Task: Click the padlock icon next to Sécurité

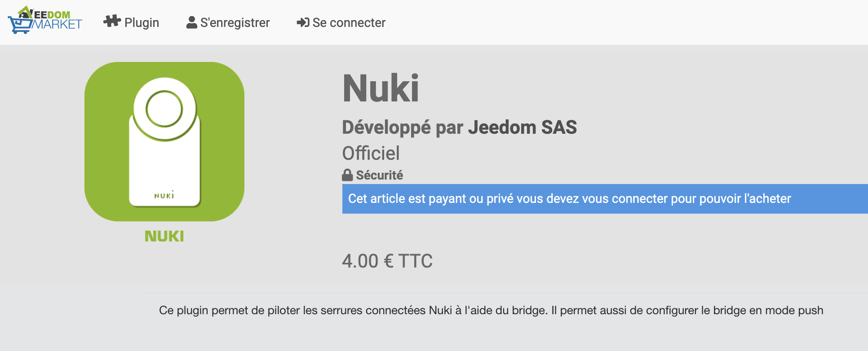Action: (347, 175)
